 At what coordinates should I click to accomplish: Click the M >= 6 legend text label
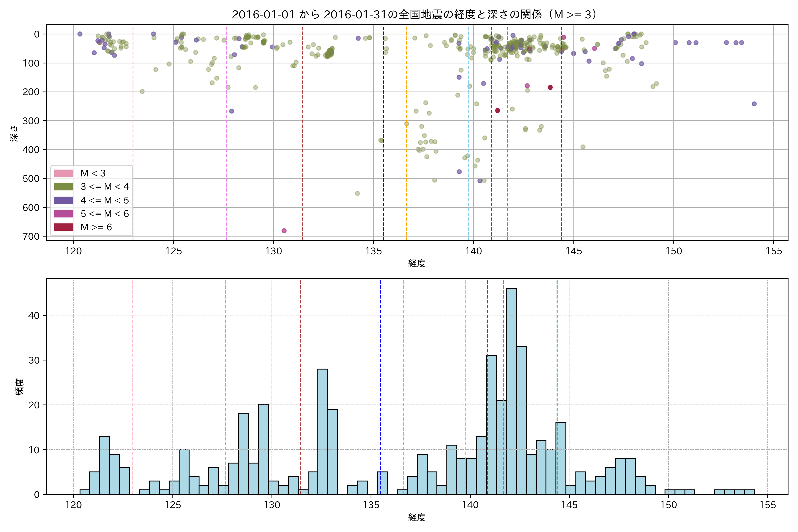point(96,227)
